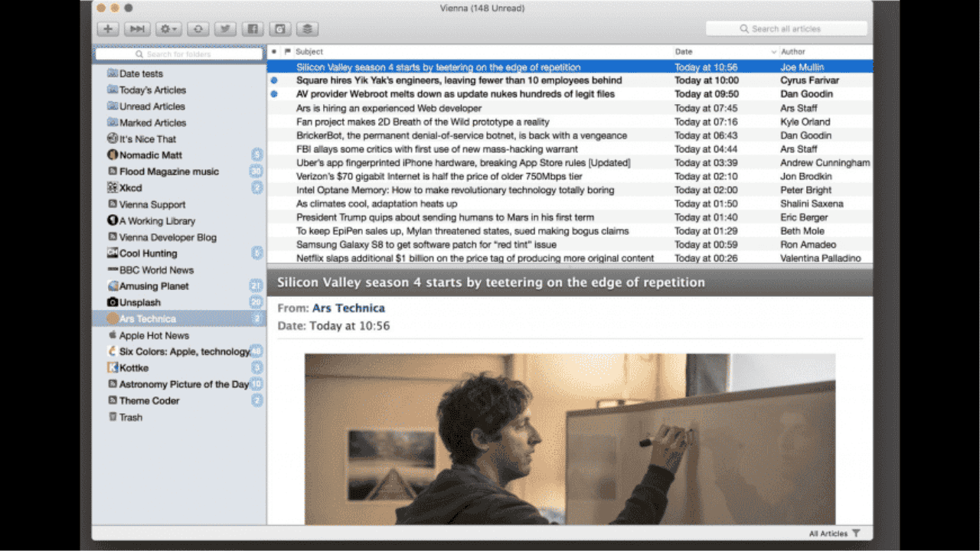
Task: Select the 'Fan project makes 2D Breath of the Wild' article
Action: click(570, 122)
